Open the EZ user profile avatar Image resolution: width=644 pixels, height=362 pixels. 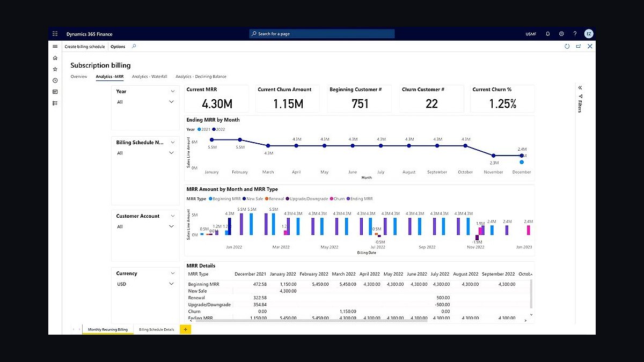pyautogui.click(x=589, y=34)
